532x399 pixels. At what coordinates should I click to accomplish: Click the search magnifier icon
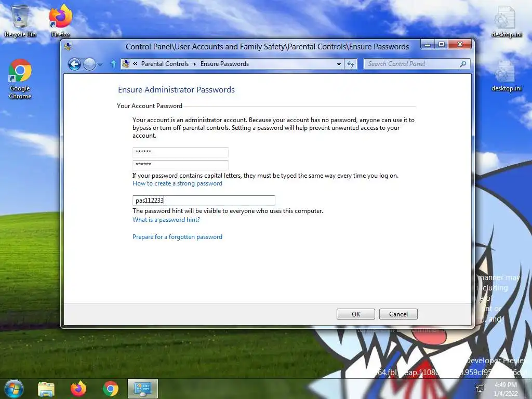[x=463, y=64]
